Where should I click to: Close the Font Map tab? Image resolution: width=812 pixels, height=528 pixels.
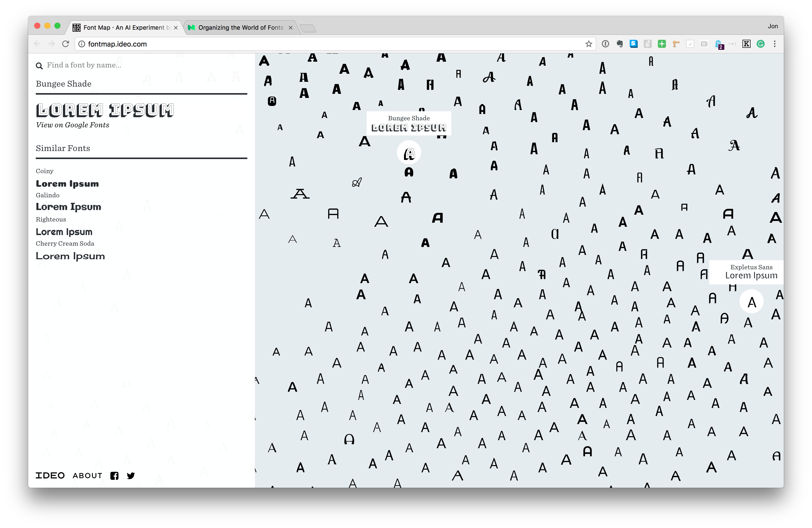click(x=176, y=28)
